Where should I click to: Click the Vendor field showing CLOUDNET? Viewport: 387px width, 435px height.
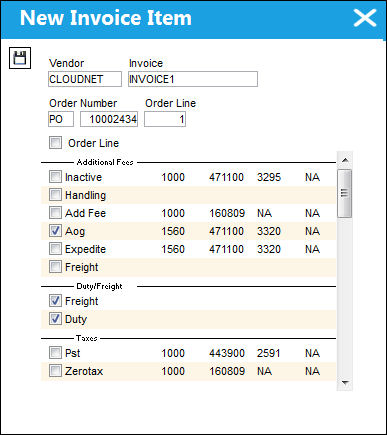pyautogui.click(x=85, y=79)
